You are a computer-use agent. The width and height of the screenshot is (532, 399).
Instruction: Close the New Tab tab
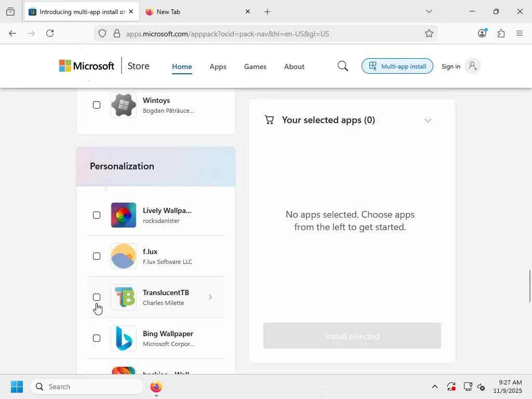click(x=248, y=12)
